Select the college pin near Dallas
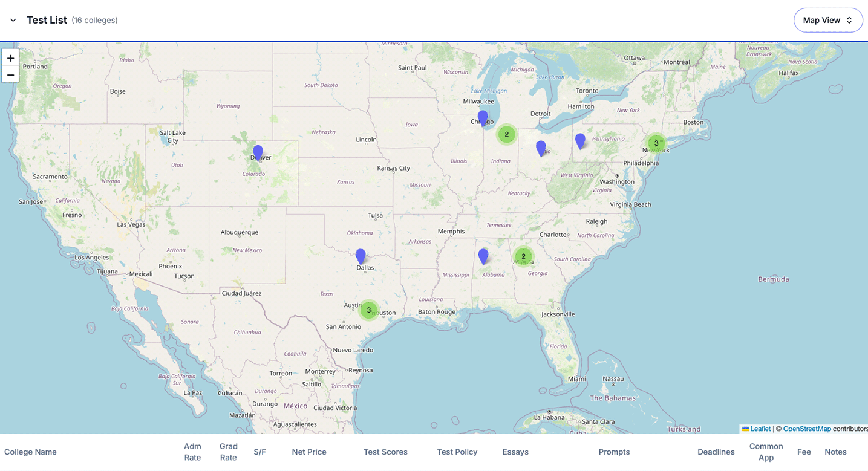The width and height of the screenshot is (868, 471). tap(361, 256)
